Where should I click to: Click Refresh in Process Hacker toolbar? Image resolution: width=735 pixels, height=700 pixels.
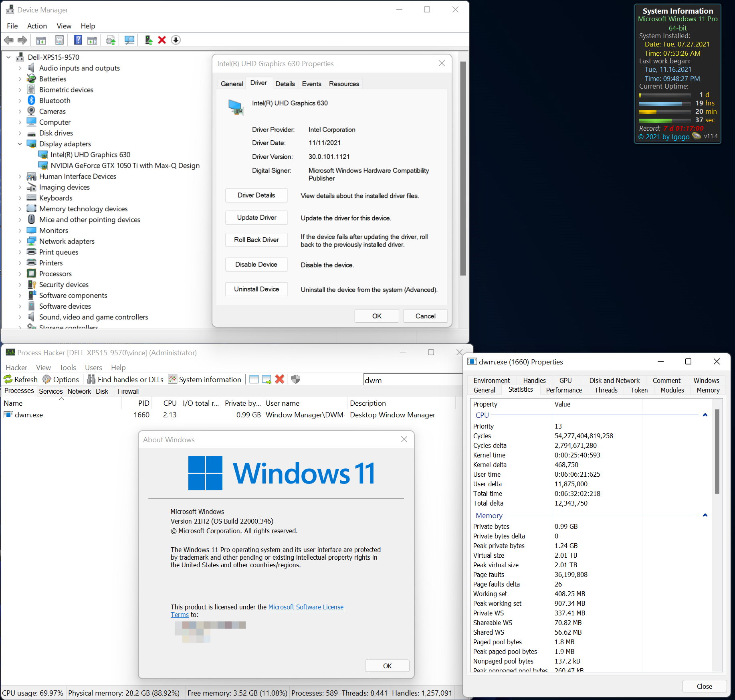[x=20, y=379]
